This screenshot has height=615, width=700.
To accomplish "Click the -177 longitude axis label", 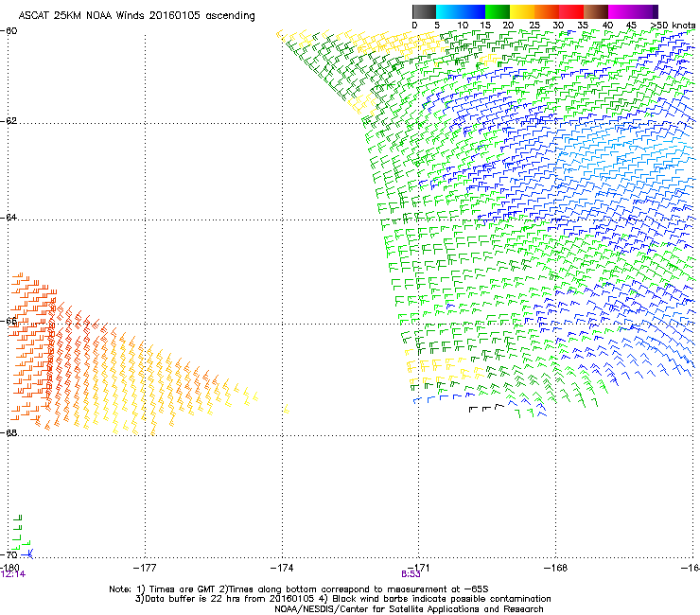I will click(x=145, y=568).
